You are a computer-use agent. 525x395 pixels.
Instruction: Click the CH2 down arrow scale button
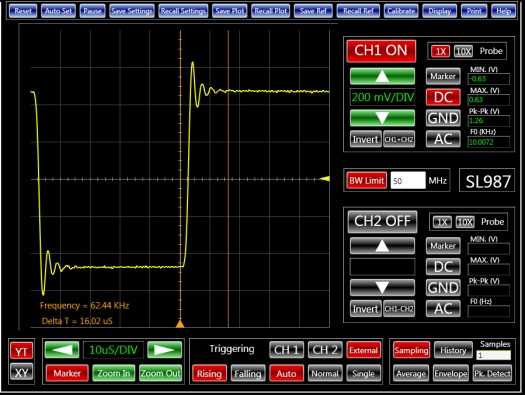click(x=382, y=288)
